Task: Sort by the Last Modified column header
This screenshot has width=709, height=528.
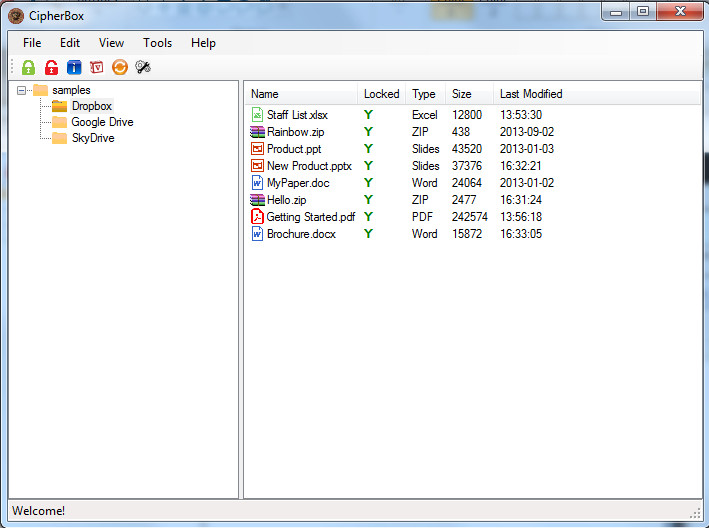Action: pos(597,94)
